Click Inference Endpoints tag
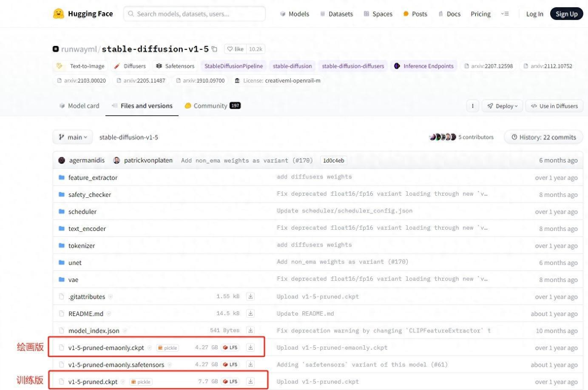Image resolution: width=588 pixels, height=390 pixels. 424,66
